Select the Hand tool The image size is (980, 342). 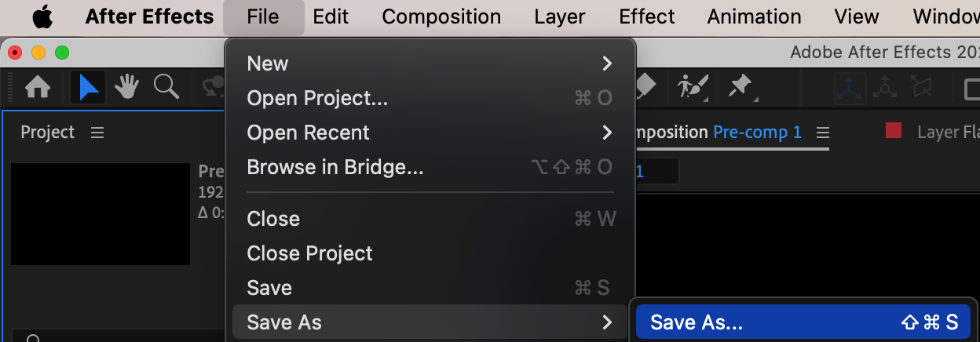(x=127, y=87)
